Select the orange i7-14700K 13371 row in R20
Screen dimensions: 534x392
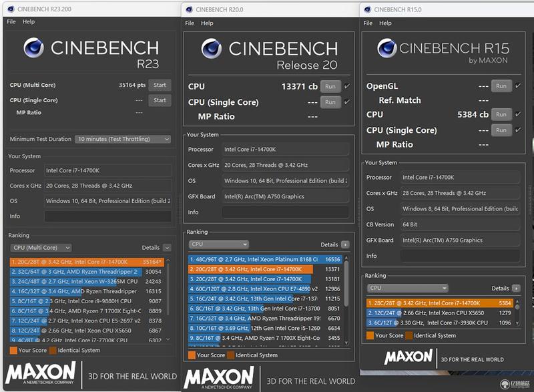pyautogui.click(x=265, y=269)
